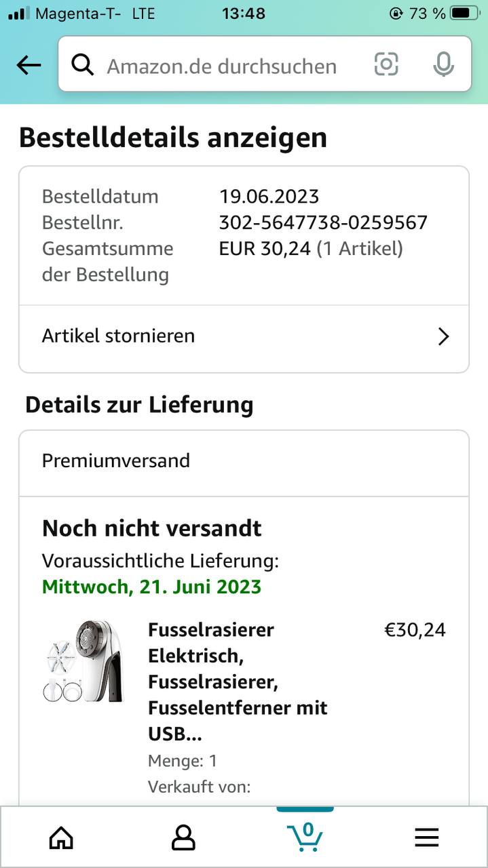The height and width of the screenshot is (868, 488).
Task: Tap the microphone voice search icon
Action: [443, 64]
